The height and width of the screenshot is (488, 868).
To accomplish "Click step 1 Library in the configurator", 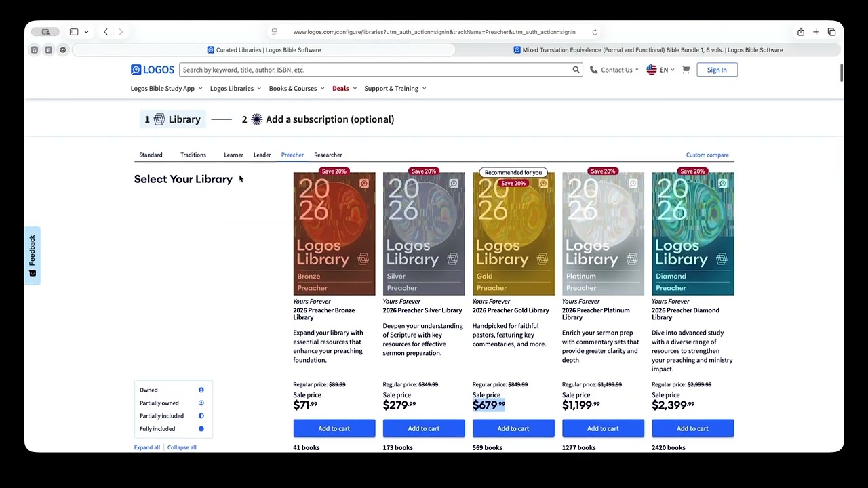I will coord(172,119).
